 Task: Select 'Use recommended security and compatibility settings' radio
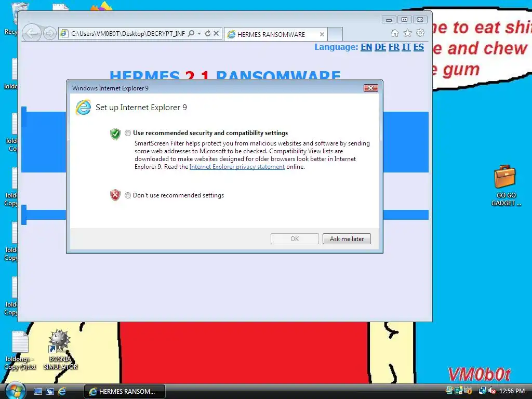coord(128,133)
